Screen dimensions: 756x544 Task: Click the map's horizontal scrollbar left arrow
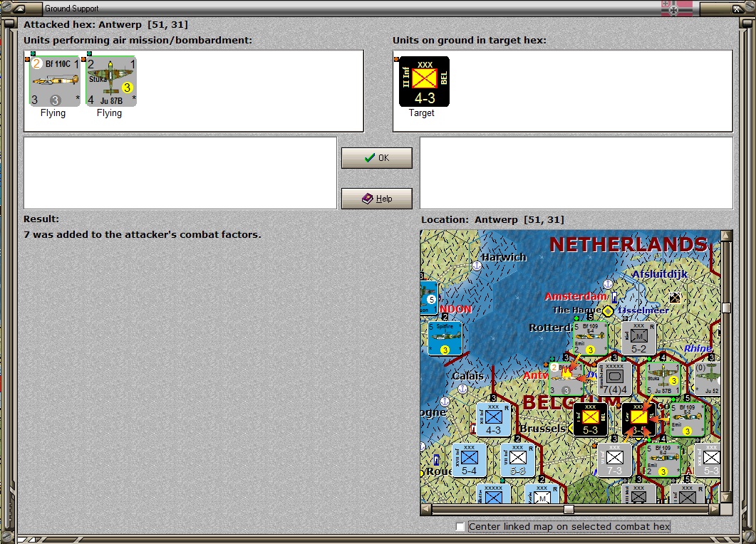425,509
